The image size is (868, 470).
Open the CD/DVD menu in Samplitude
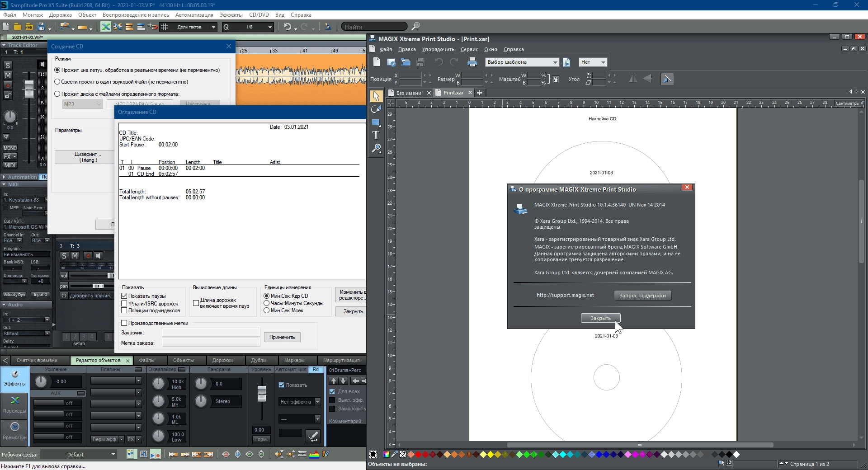[259, 15]
